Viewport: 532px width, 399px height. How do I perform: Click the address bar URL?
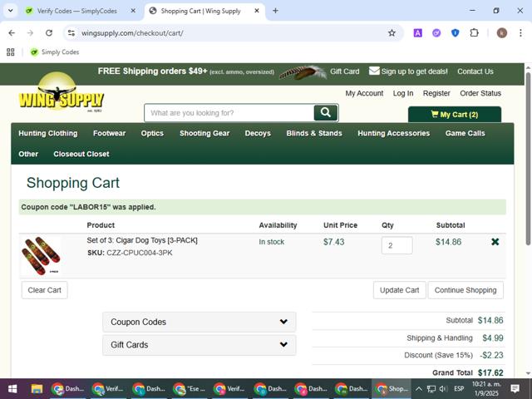tap(132, 33)
